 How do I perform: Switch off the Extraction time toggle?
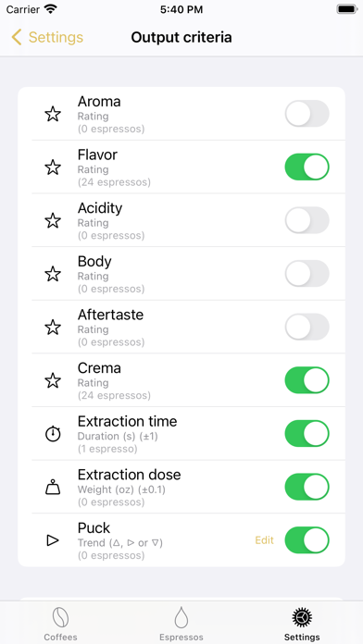(307, 433)
